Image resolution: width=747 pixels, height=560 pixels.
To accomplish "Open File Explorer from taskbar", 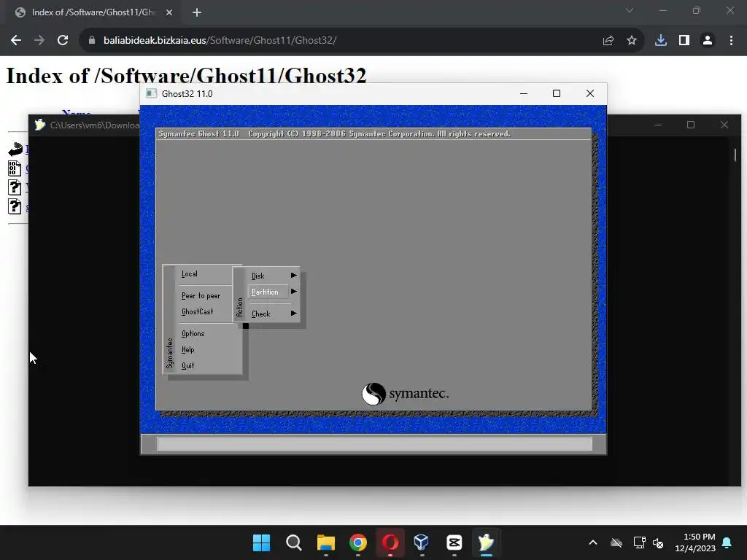I will pyautogui.click(x=326, y=542).
